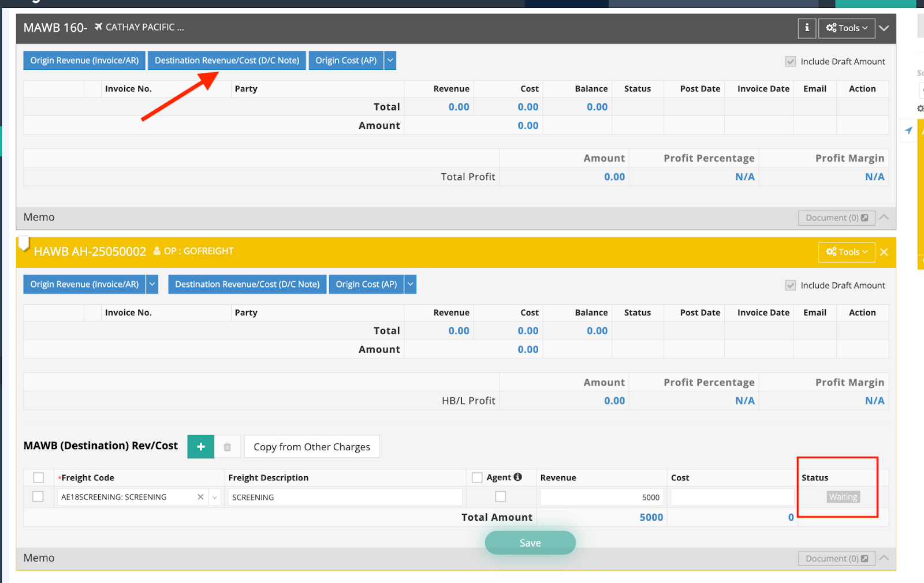The width and height of the screenshot is (924, 583).
Task: Click the Revenue input showing 5000
Action: [x=601, y=497]
